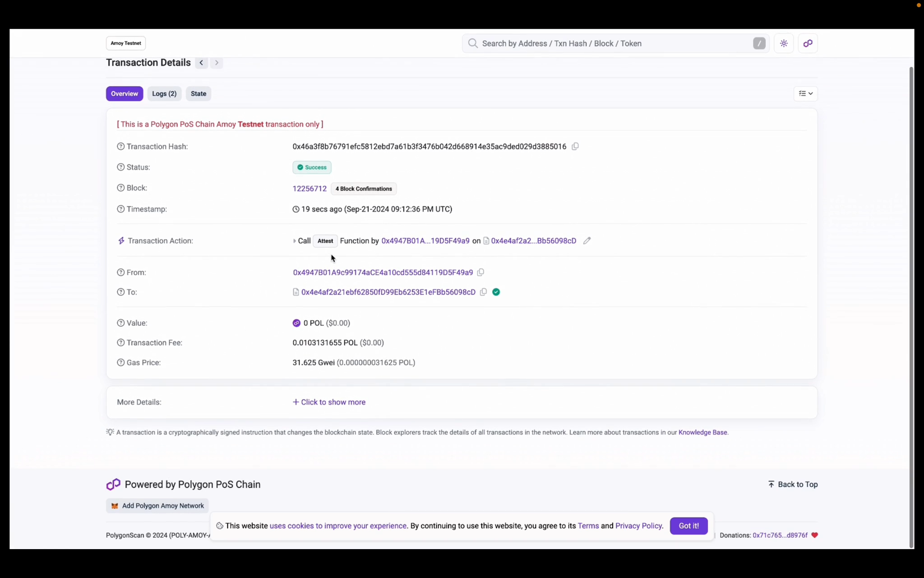924x578 pixels.
Task: Go to previous transaction arrow
Action: (201, 63)
